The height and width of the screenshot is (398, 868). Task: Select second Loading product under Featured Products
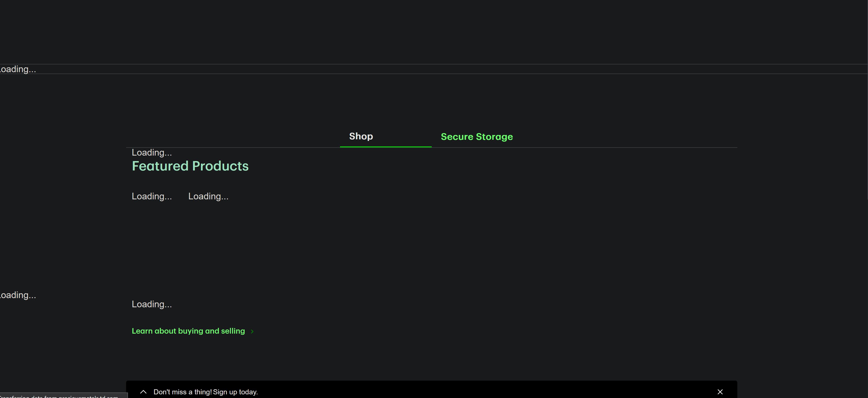[x=208, y=196]
